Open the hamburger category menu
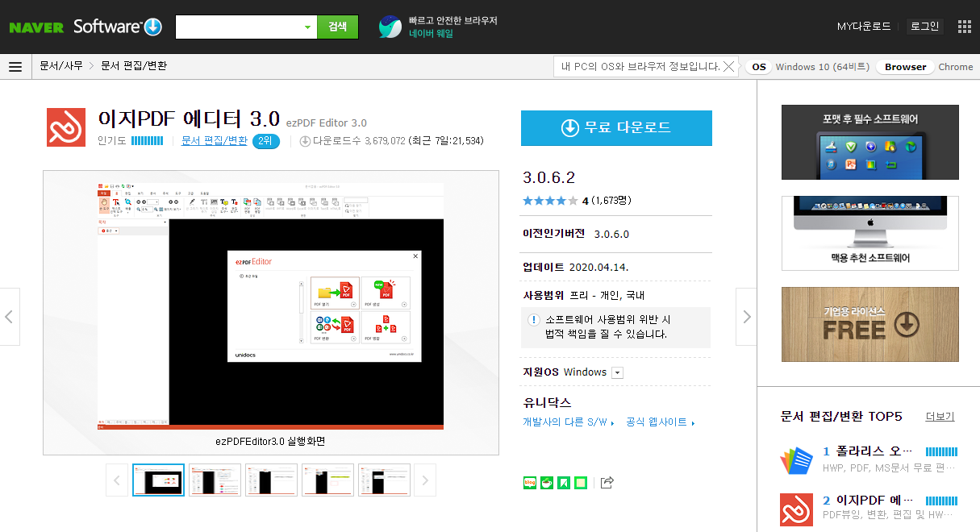Screen dimensions: 980x532 click(15, 66)
